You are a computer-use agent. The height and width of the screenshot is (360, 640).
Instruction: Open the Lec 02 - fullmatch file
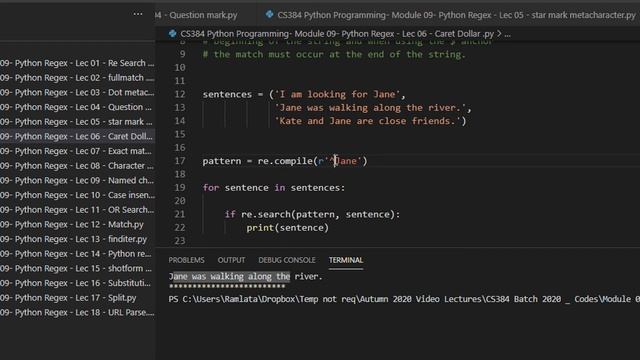pyautogui.click(x=77, y=78)
